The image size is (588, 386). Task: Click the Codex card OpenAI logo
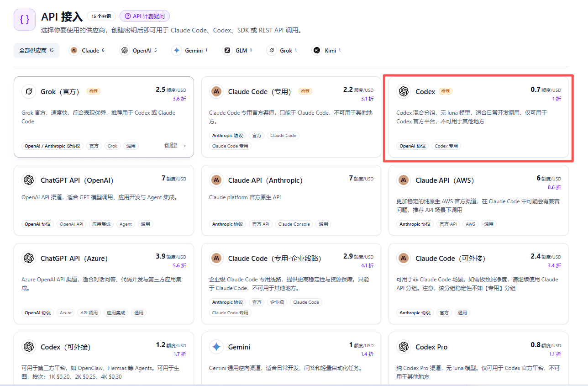coord(404,91)
